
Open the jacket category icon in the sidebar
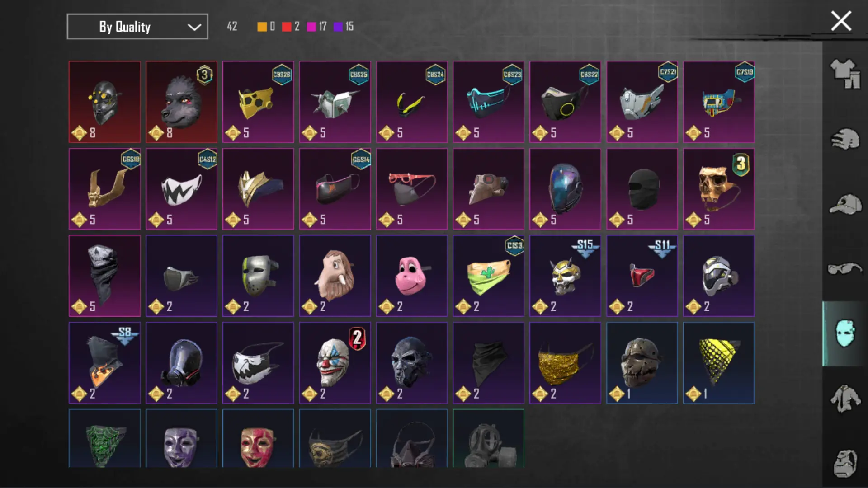tap(845, 398)
